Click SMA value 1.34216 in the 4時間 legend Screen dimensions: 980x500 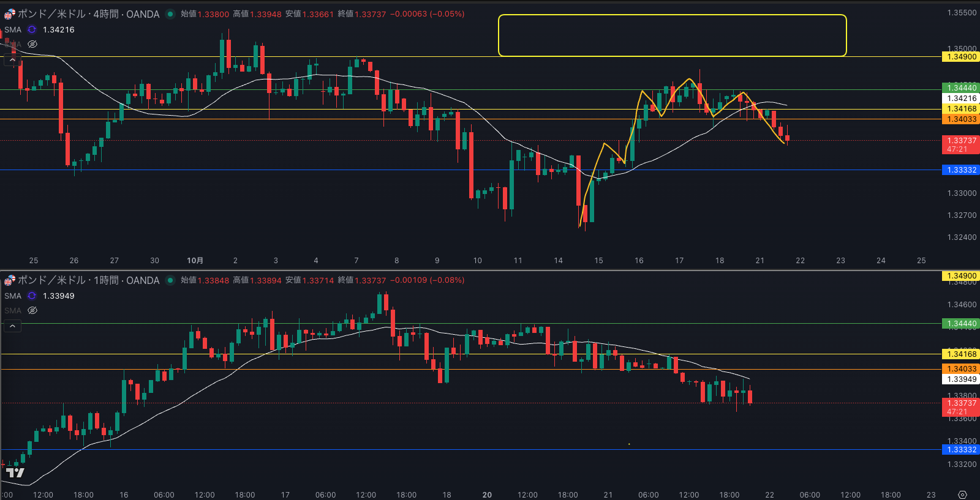point(59,29)
